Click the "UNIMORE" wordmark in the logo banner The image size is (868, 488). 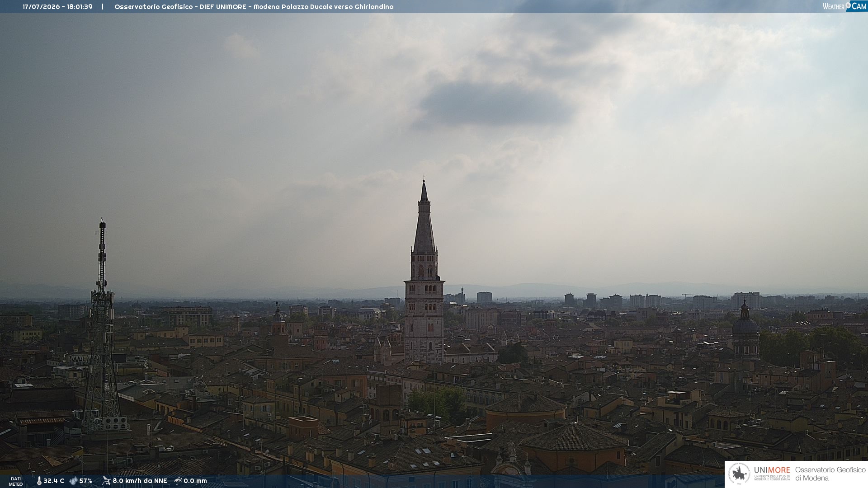[x=772, y=470]
